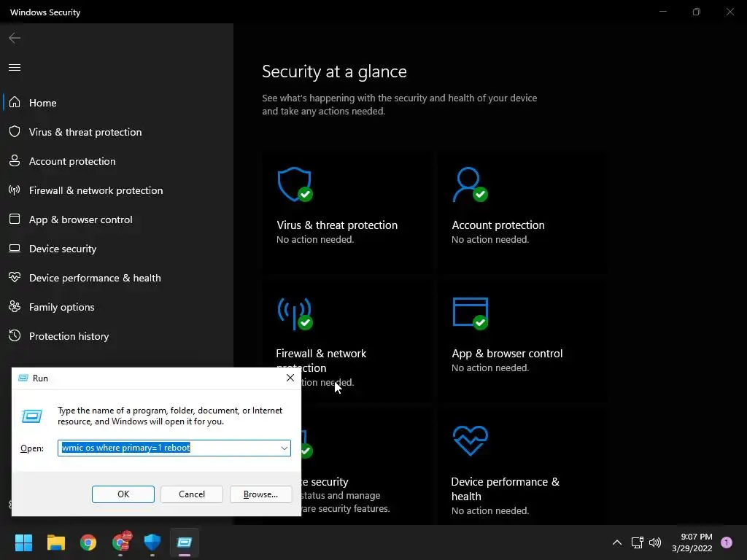Click the Account protection tile title
Screen dimensions: 747x560
point(498,225)
